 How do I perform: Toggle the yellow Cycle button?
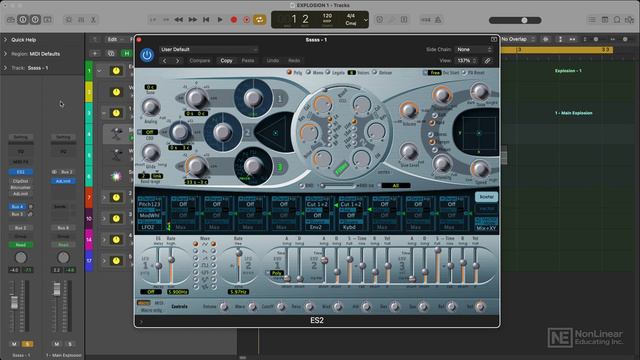pos(259,20)
